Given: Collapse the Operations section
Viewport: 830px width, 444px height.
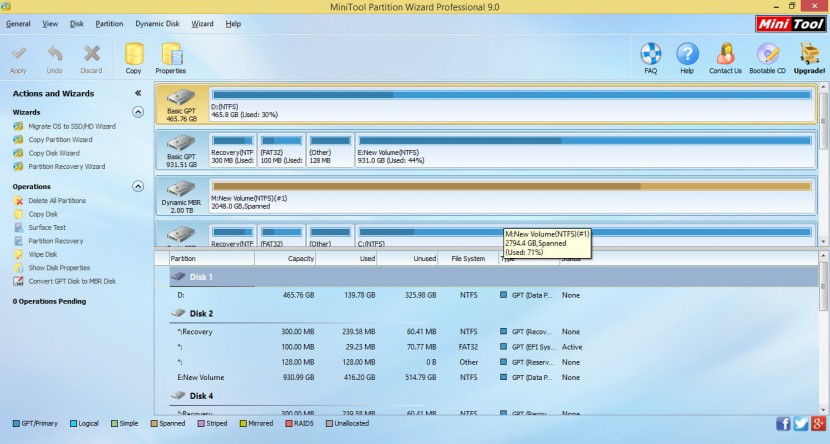Looking at the screenshot, I should point(138,186).
